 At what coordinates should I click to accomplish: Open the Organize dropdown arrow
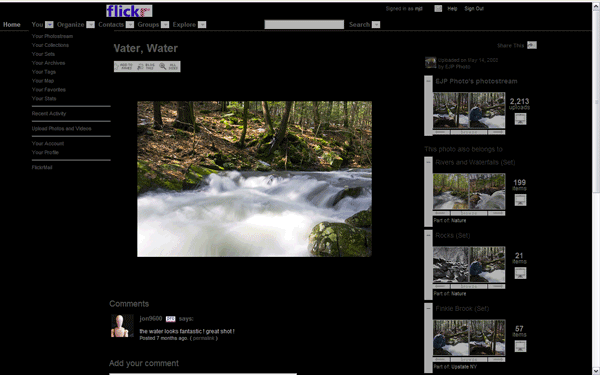pyautogui.click(x=90, y=24)
